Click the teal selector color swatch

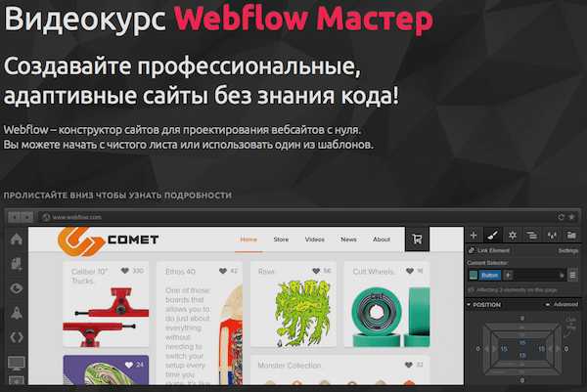click(x=474, y=276)
